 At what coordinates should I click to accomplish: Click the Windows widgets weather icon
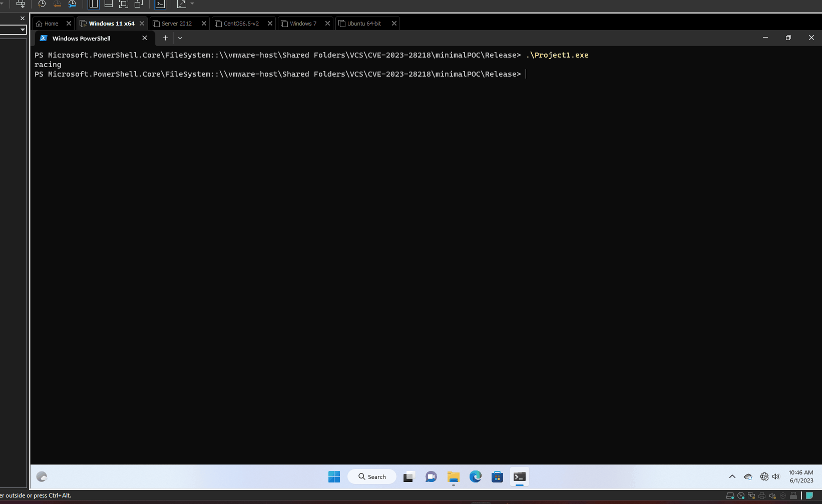pyautogui.click(x=42, y=477)
